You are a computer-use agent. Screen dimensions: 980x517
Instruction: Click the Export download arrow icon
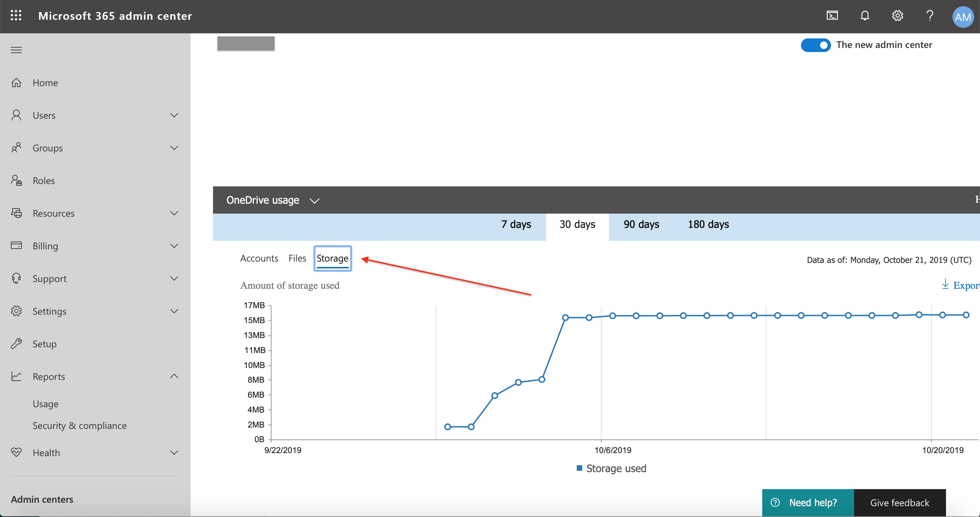tap(945, 284)
